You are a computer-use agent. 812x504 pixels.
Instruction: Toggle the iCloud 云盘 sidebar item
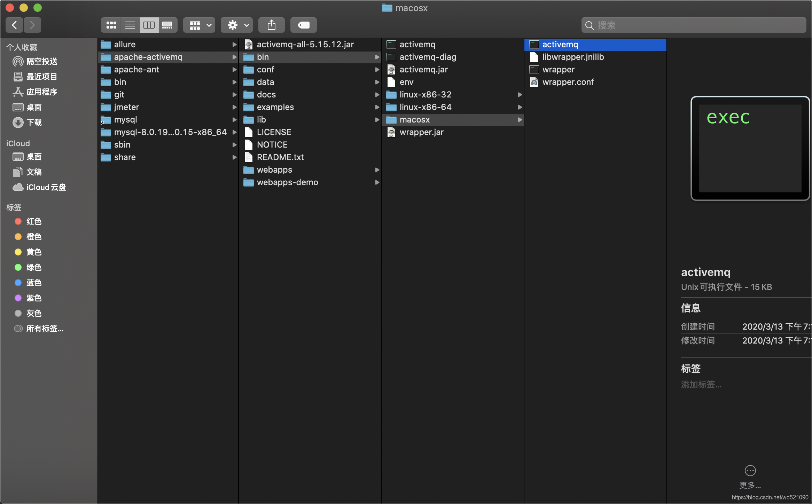tap(46, 187)
